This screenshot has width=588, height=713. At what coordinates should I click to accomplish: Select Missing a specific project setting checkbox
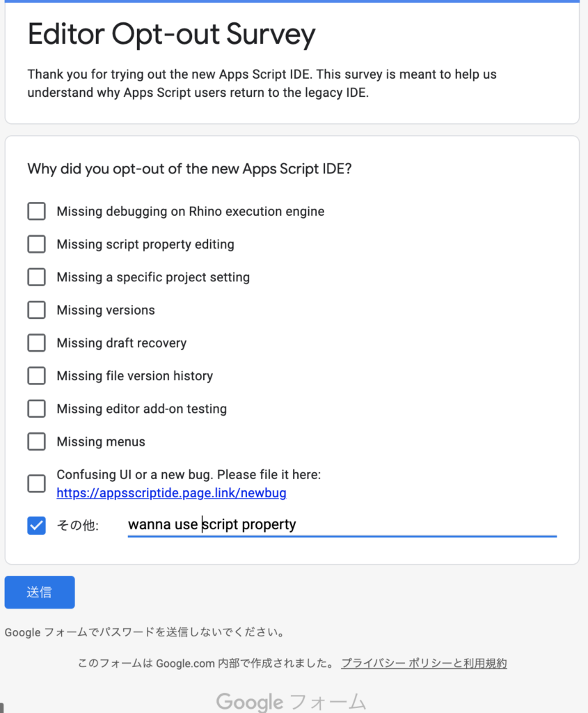coord(36,277)
